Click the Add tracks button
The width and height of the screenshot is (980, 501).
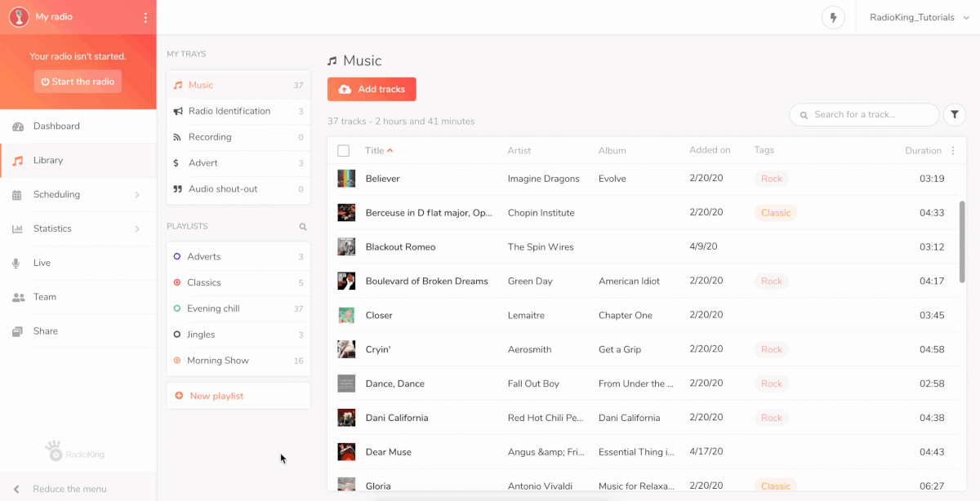coord(372,89)
